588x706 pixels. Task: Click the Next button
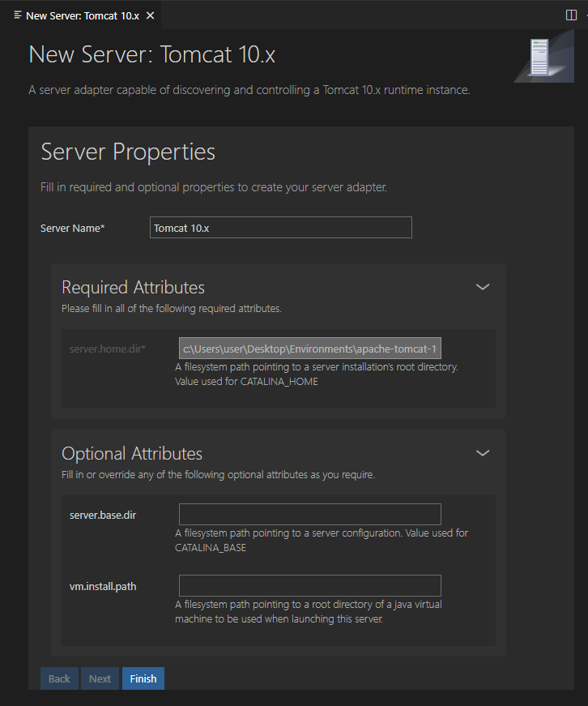[x=100, y=678]
